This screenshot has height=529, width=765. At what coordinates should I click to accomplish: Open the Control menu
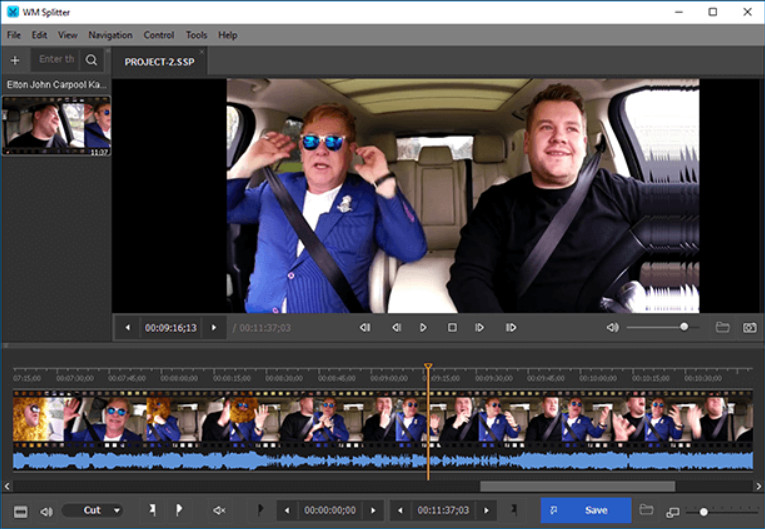click(x=159, y=35)
